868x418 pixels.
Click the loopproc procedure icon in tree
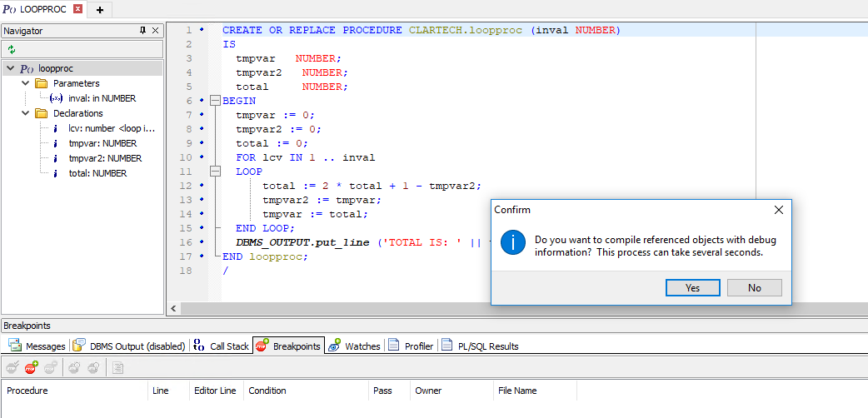[x=27, y=68]
